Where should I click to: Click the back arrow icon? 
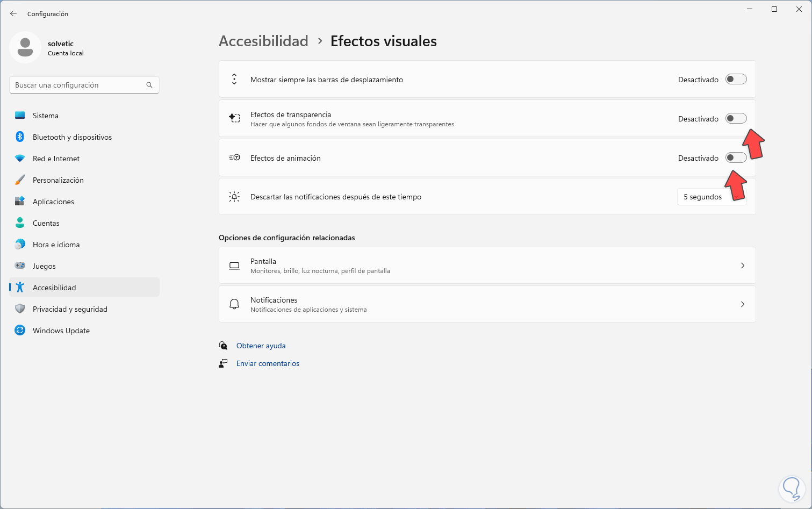click(x=13, y=13)
